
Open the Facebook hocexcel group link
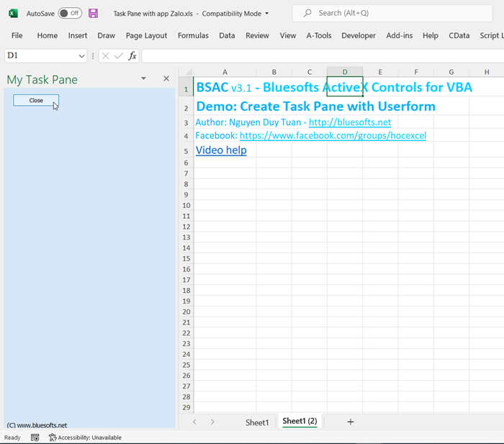(333, 135)
